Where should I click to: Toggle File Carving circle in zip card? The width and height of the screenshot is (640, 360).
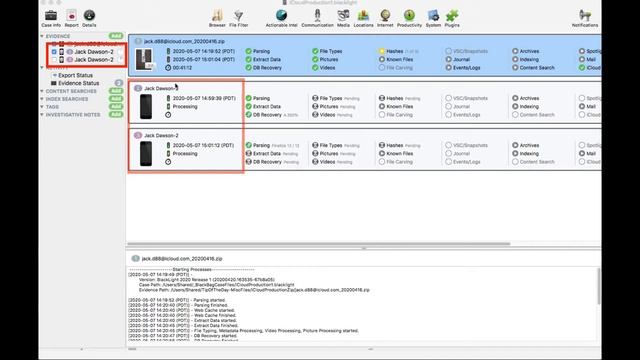click(382, 68)
